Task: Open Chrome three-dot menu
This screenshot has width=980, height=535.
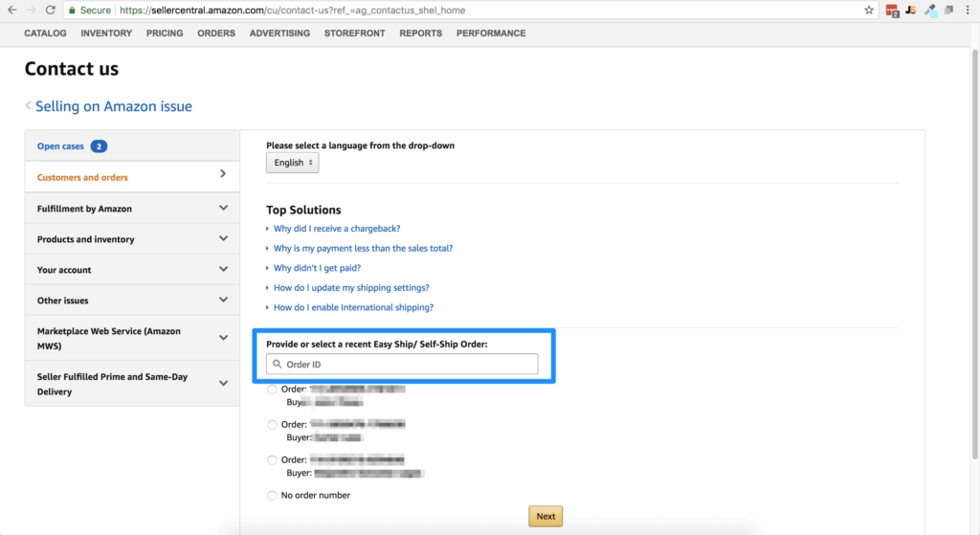Action: [968, 10]
